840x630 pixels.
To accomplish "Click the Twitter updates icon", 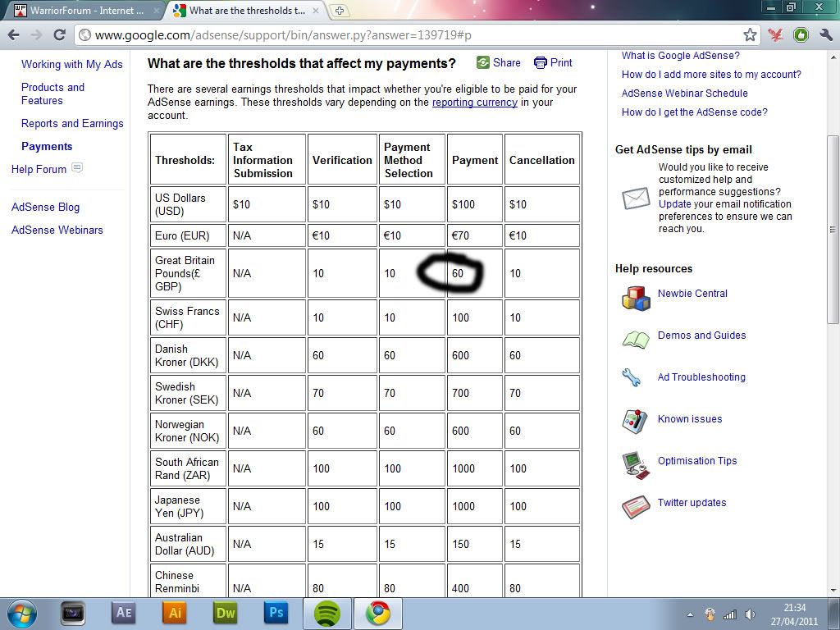I will coord(636,507).
